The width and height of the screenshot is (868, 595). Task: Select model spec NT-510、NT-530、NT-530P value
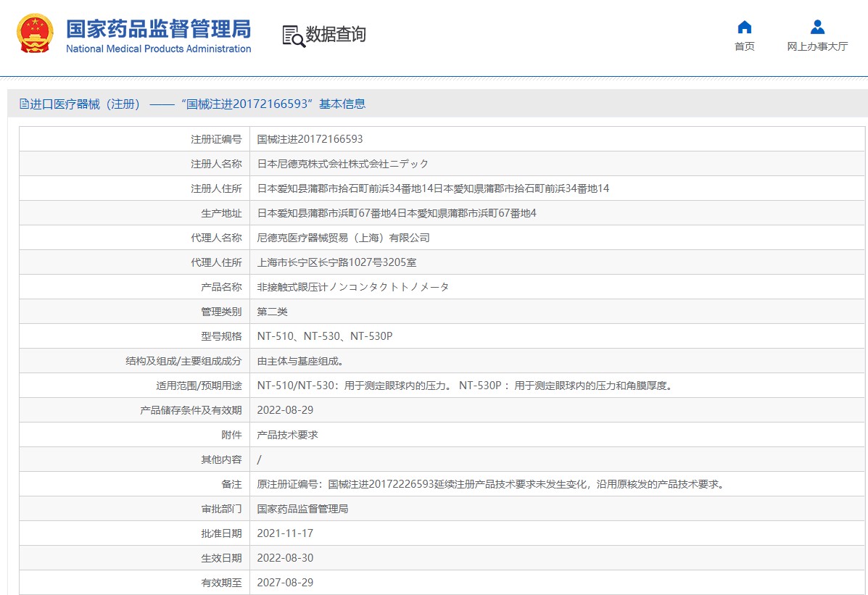325,336
